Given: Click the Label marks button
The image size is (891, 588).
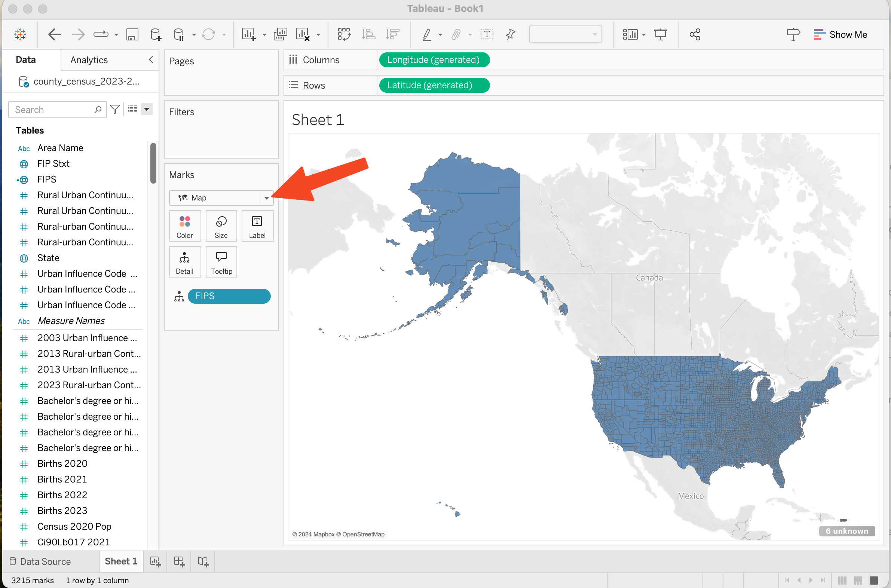Looking at the screenshot, I should click(257, 226).
